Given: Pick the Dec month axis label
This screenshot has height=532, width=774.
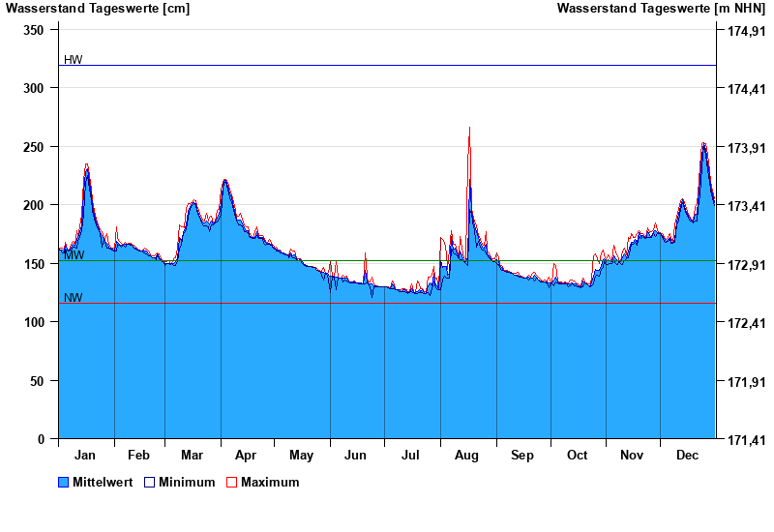Looking at the screenshot, I should 688,455.
